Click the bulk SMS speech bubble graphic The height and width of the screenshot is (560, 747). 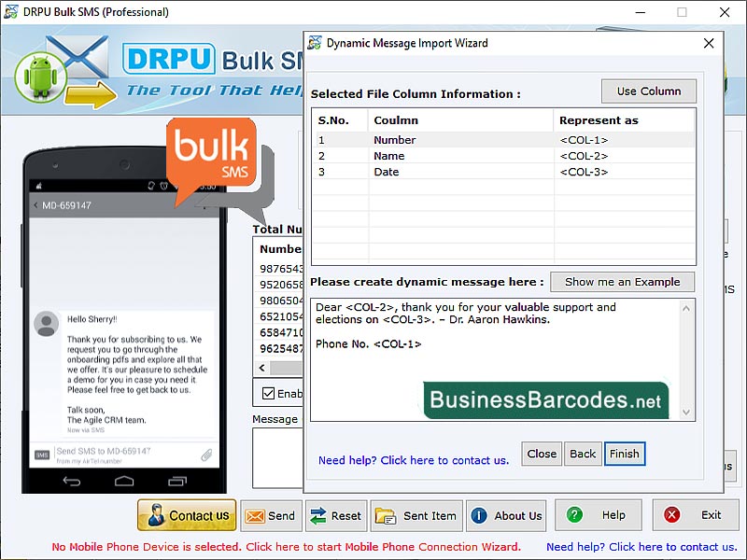tap(210, 149)
